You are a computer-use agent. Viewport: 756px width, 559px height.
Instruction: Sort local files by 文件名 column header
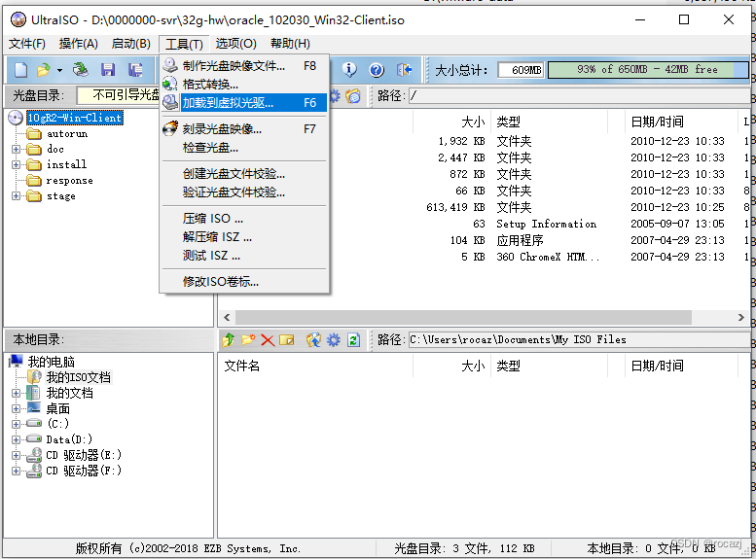pyautogui.click(x=316, y=366)
